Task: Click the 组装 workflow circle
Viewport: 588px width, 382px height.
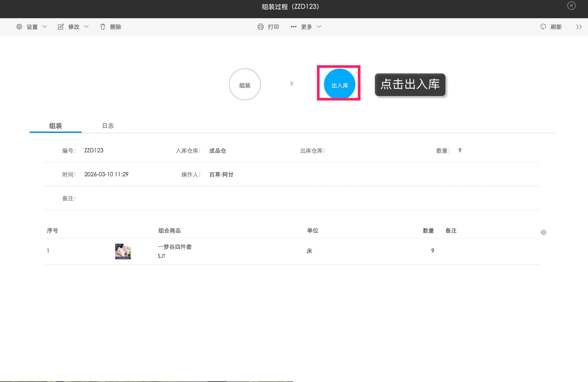Action: tap(245, 84)
